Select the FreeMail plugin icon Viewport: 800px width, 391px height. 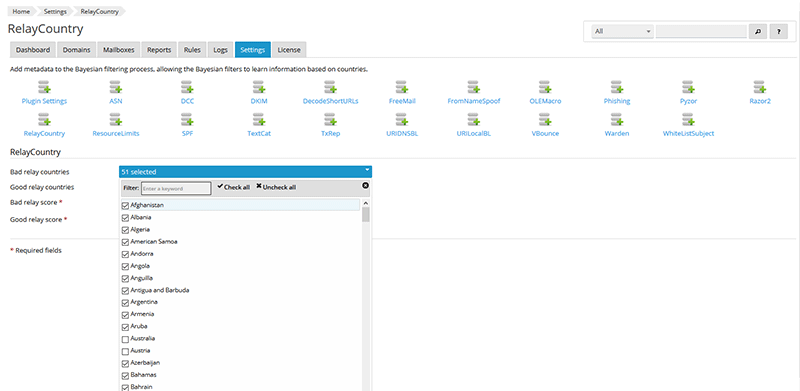pyautogui.click(x=402, y=87)
